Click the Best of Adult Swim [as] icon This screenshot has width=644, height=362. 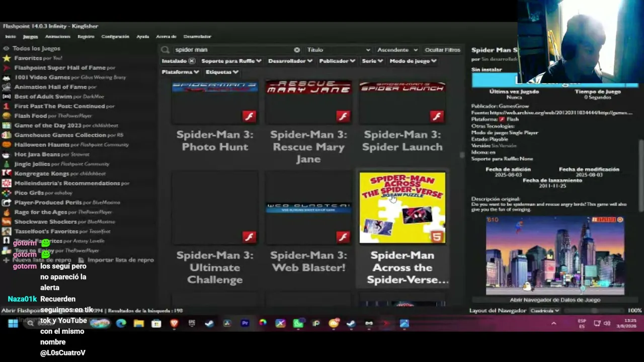point(7,97)
